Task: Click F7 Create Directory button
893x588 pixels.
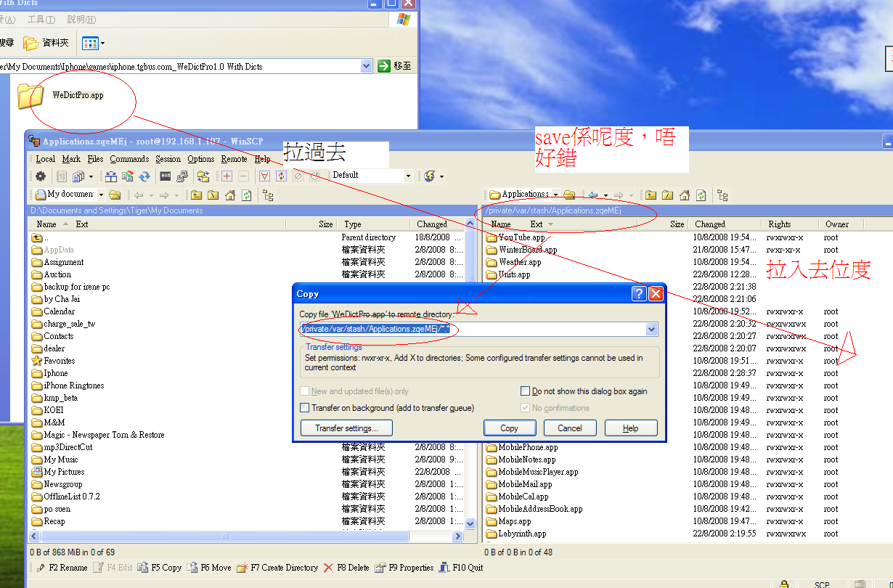Action: pyautogui.click(x=277, y=568)
